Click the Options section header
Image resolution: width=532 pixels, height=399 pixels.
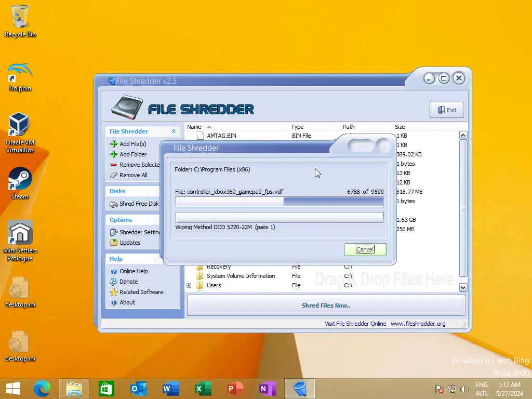[x=121, y=220]
